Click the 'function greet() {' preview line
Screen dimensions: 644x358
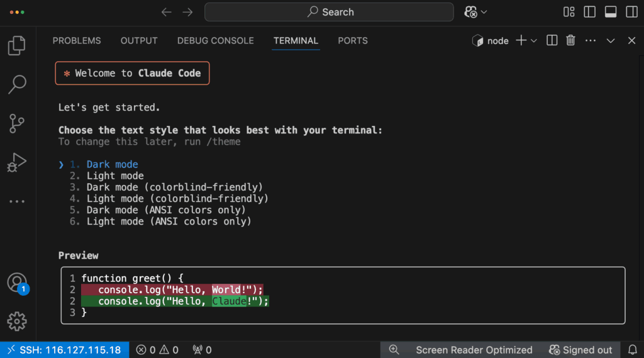(x=132, y=278)
